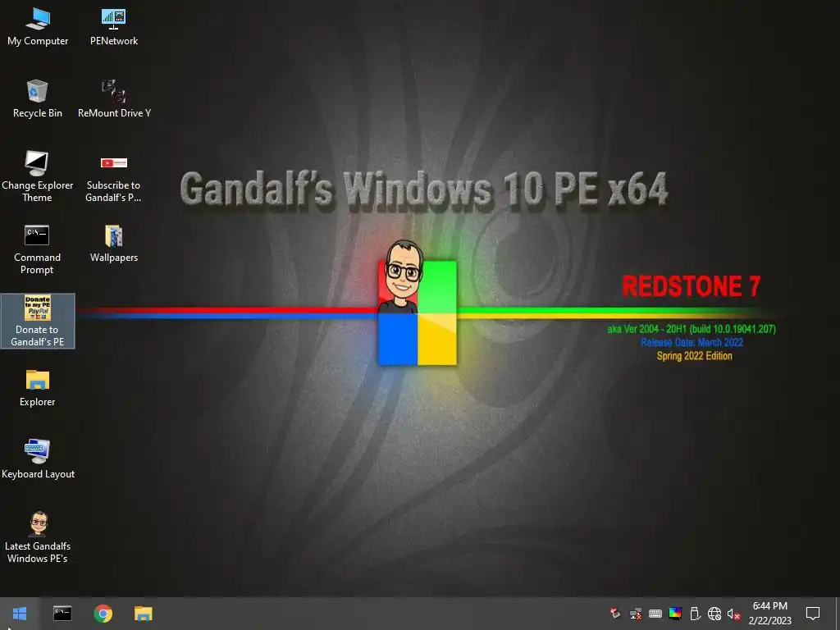This screenshot has height=630, width=840.
Task: Open the disconnected network tray icon
Action: pyautogui.click(x=636, y=614)
